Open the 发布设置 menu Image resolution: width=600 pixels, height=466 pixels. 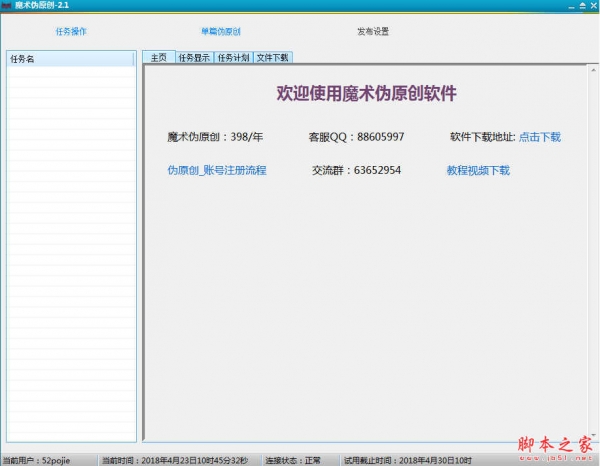373,31
